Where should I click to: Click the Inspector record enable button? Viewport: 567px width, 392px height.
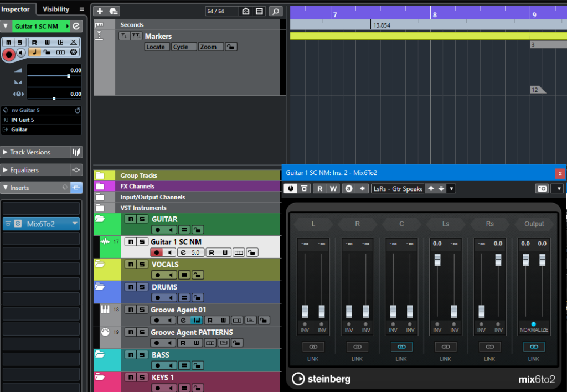tap(9, 55)
